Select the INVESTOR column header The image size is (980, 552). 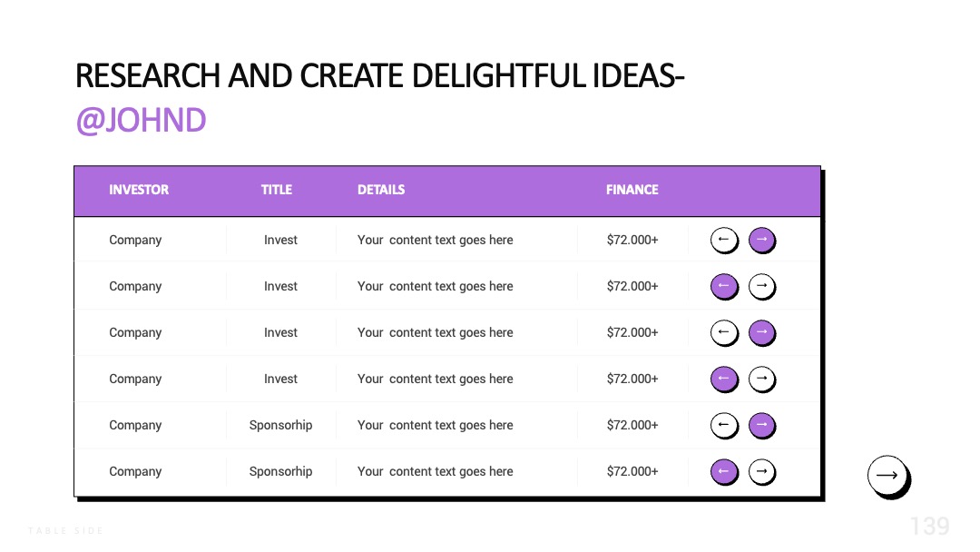[139, 190]
